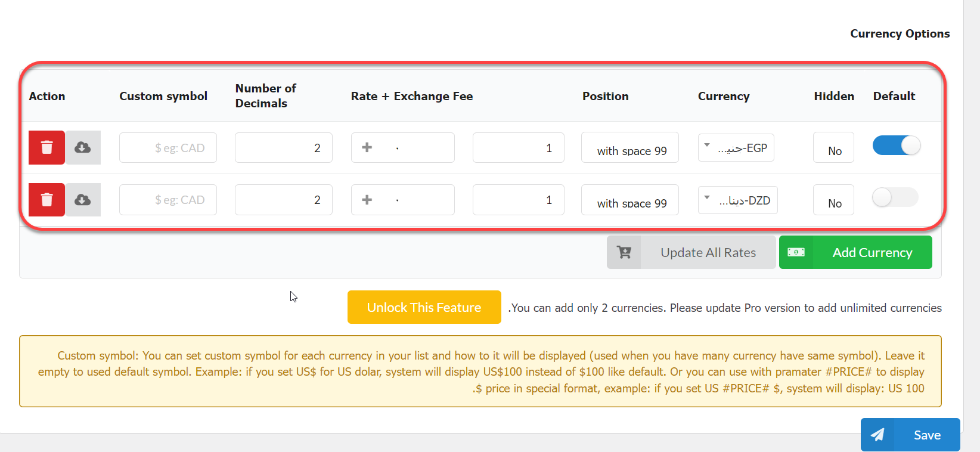Delete the EGP currency row
This screenshot has width=980, height=452.
click(46, 147)
